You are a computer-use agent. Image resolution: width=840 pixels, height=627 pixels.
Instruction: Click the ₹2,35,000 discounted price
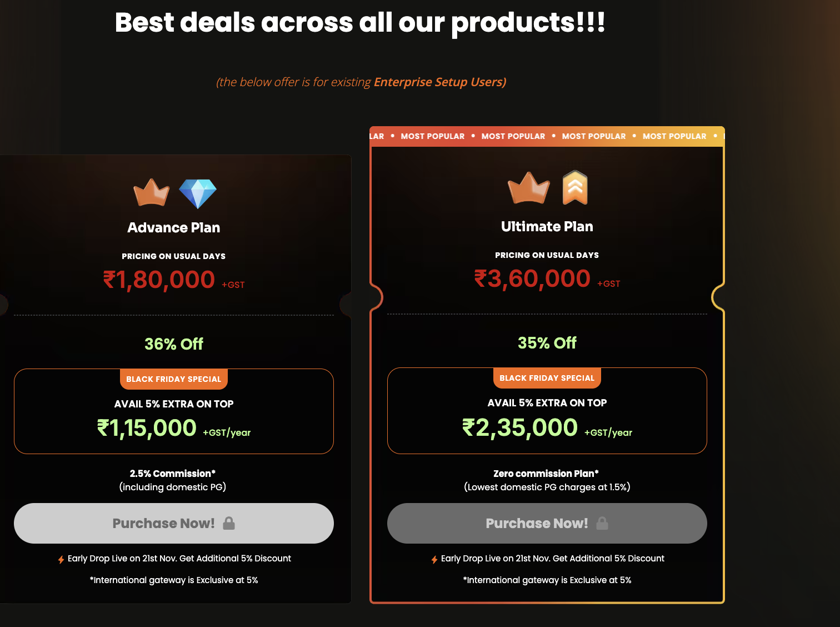click(521, 427)
